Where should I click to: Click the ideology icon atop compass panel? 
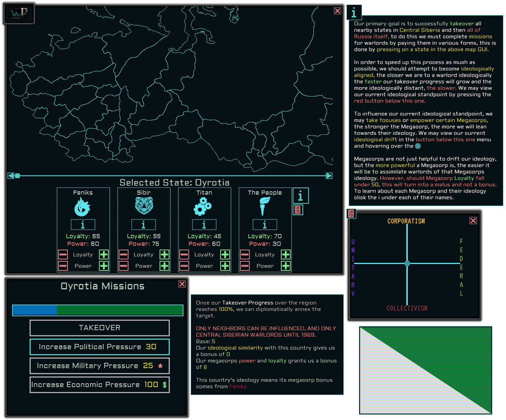351,214
